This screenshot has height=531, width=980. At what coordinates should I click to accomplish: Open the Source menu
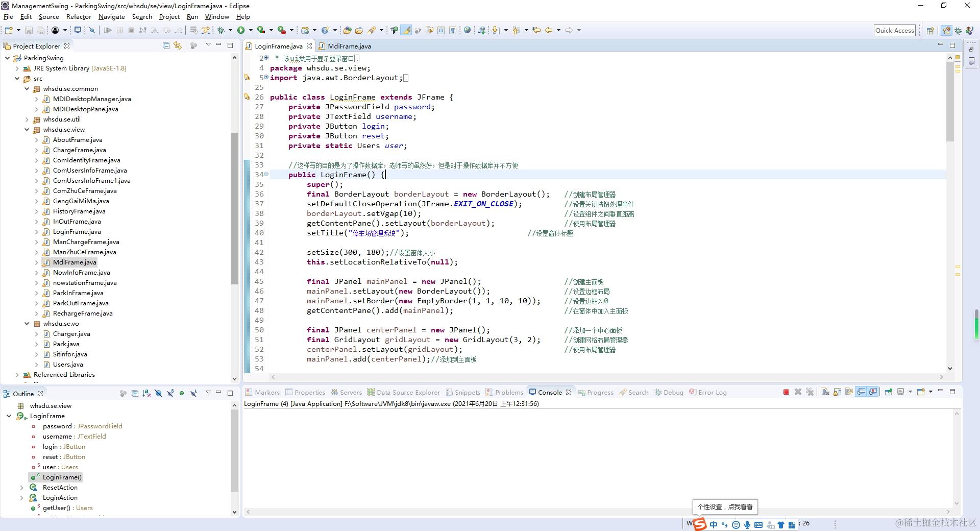pyautogui.click(x=49, y=17)
